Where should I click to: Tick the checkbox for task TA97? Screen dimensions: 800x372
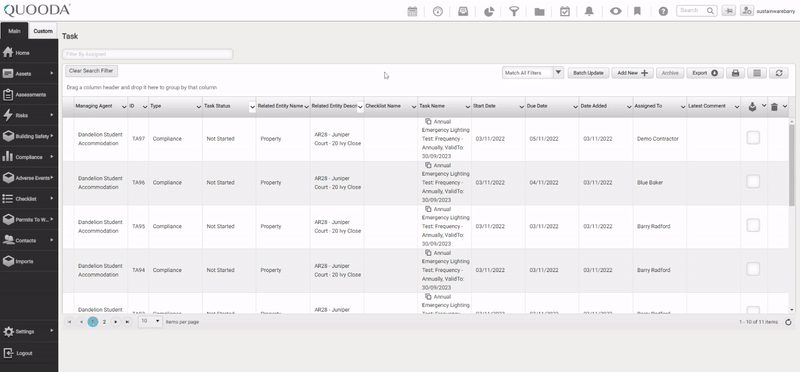(x=753, y=137)
